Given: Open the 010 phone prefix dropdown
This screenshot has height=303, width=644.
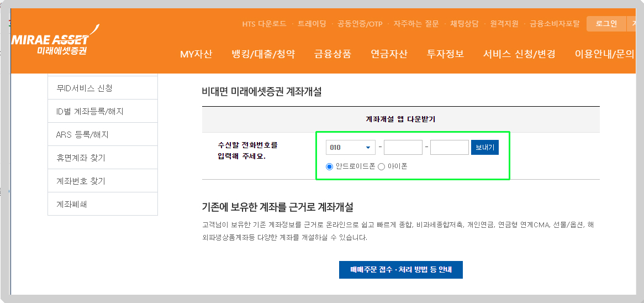Looking at the screenshot, I should 351,147.
